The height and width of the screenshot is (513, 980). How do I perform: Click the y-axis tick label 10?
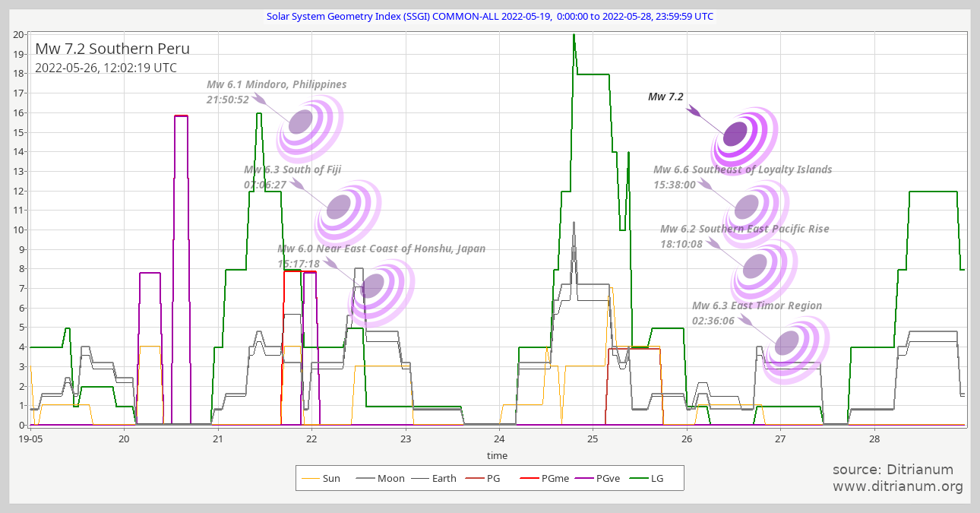click(x=18, y=230)
